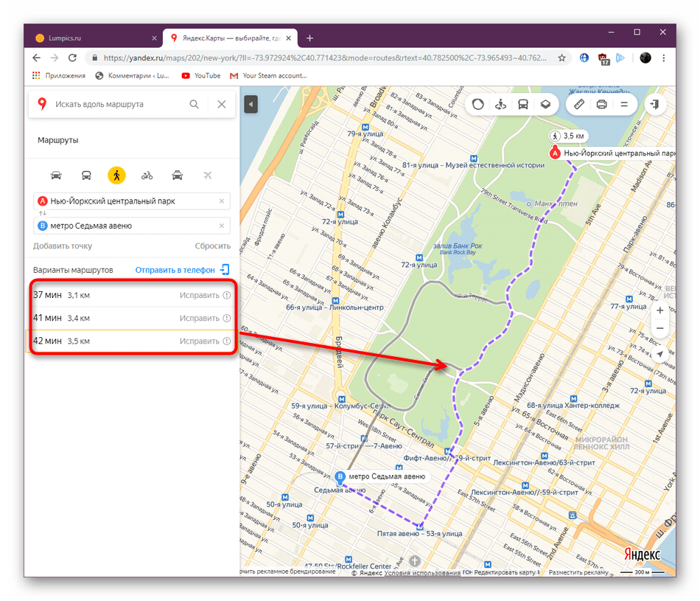This screenshot has width=700, height=601.
Task: Click the print map icon
Action: click(602, 104)
